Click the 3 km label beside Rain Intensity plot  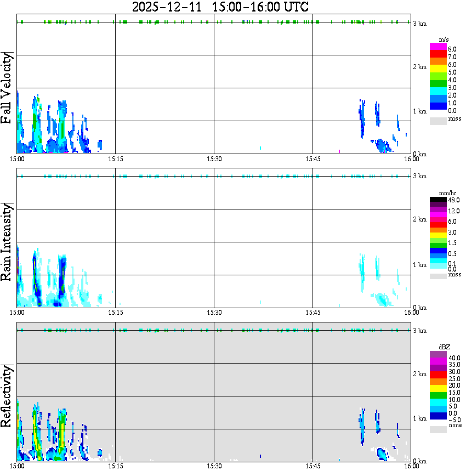coord(419,176)
